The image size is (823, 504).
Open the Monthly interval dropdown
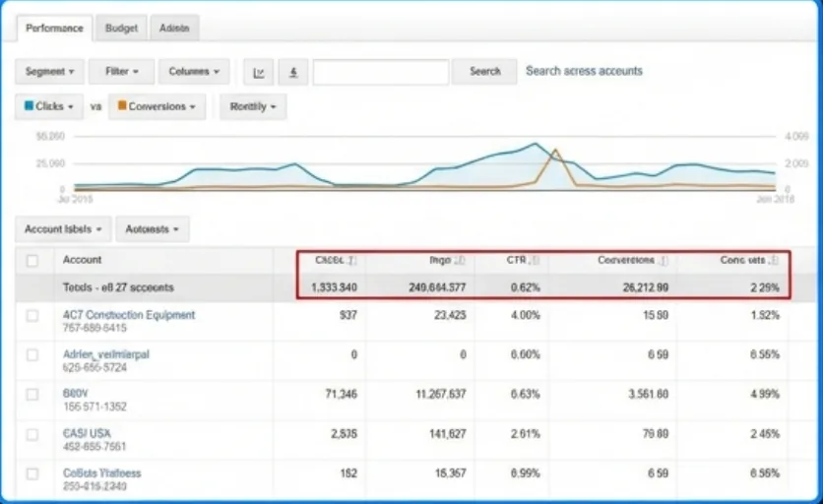click(253, 106)
